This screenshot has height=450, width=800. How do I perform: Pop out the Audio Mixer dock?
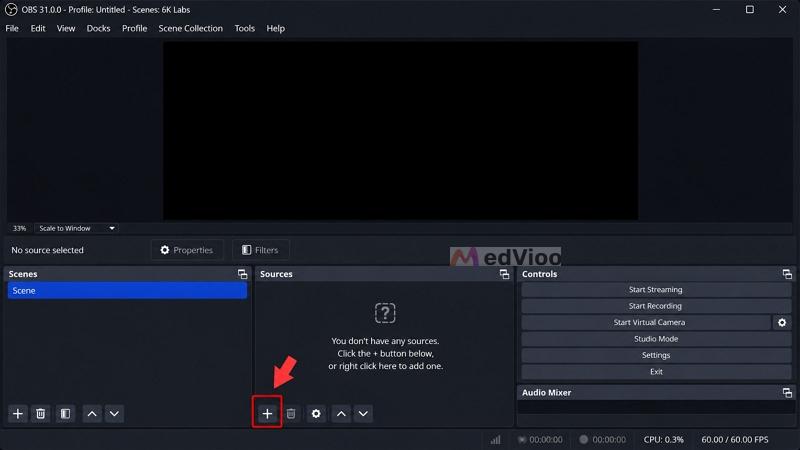tap(787, 392)
